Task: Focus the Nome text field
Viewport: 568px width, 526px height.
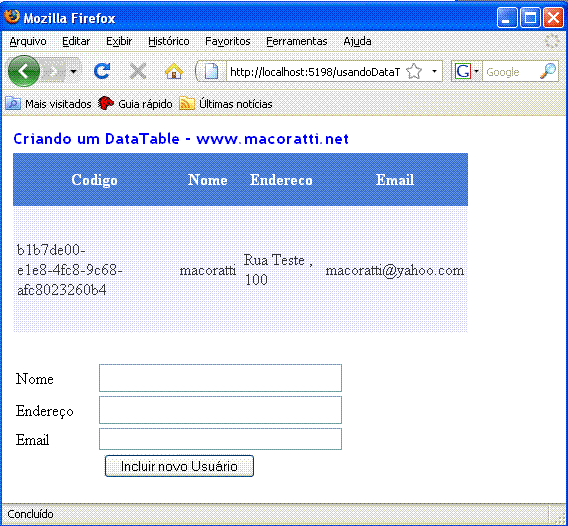Action: tap(220, 378)
